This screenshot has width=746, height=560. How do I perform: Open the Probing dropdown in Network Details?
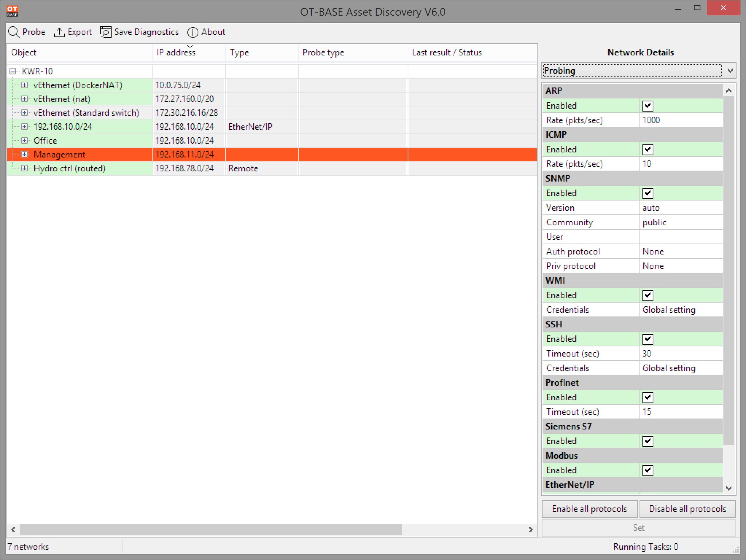click(x=638, y=70)
